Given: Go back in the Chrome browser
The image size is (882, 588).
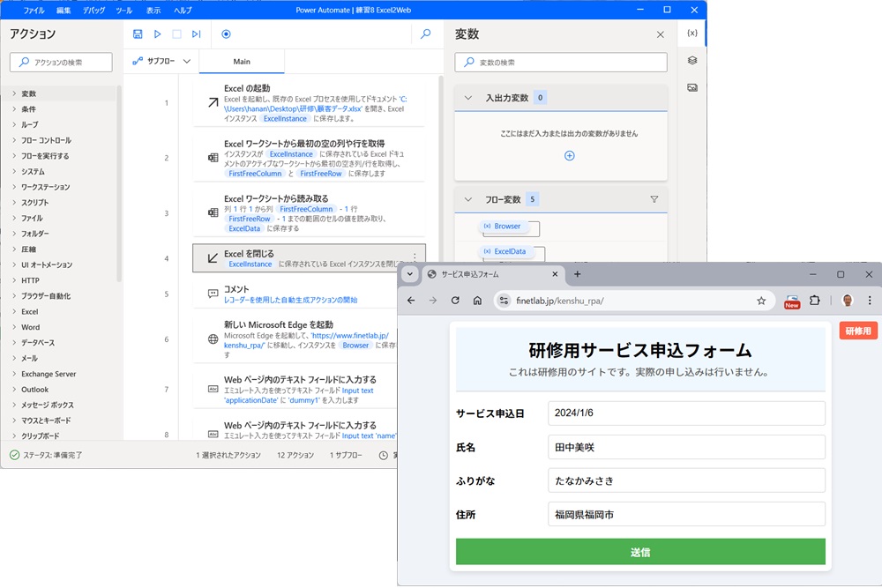Looking at the screenshot, I should tap(411, 301).
